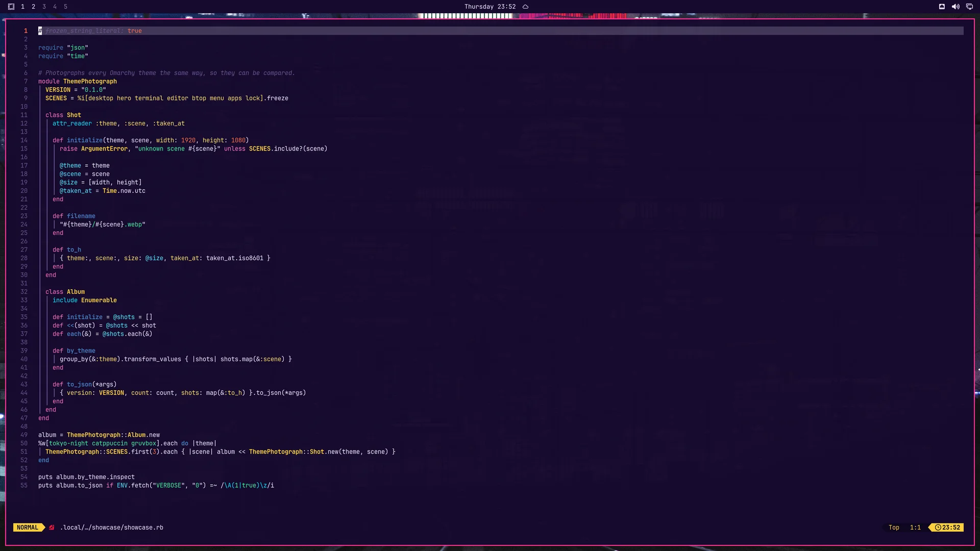
Task: Switch to workspace 1
Action: coord(22,7)
